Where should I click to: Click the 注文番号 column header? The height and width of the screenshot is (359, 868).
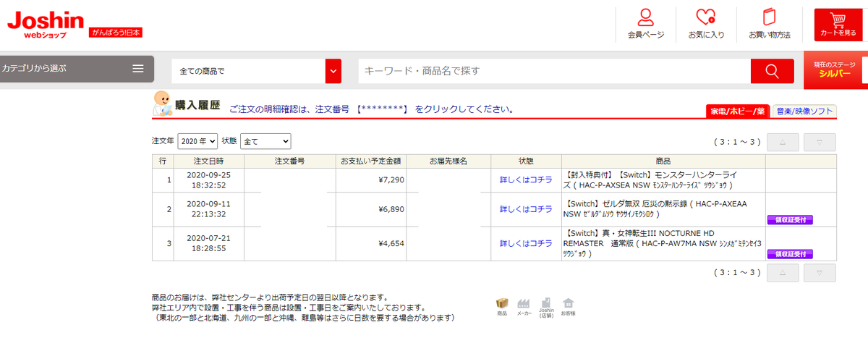(x=290, y=161)
